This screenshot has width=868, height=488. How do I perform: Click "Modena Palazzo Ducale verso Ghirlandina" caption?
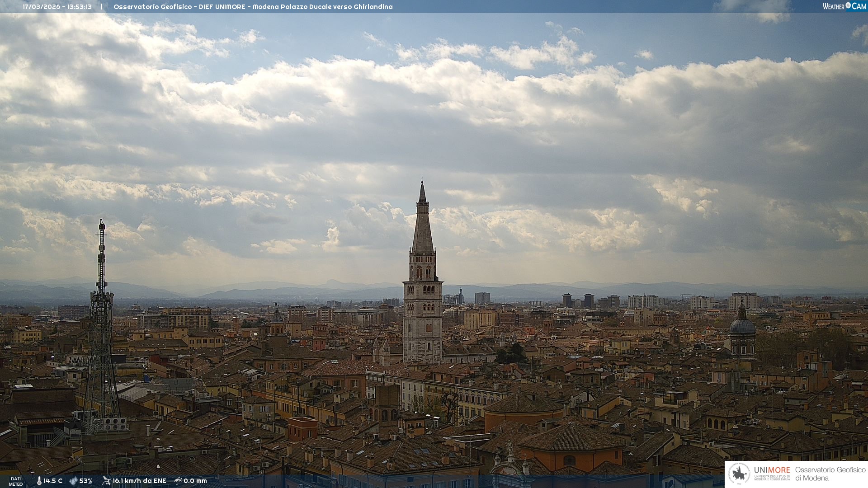pos(322,7)
